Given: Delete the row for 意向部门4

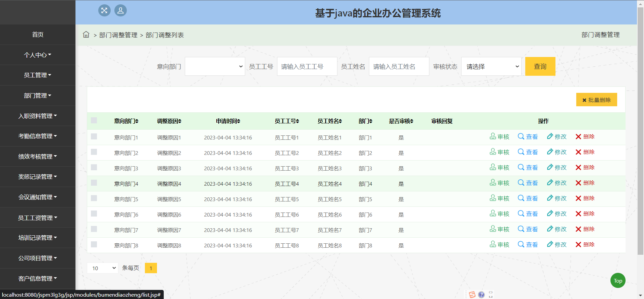Looking at the screenshot, I should [x=585, y=183].
